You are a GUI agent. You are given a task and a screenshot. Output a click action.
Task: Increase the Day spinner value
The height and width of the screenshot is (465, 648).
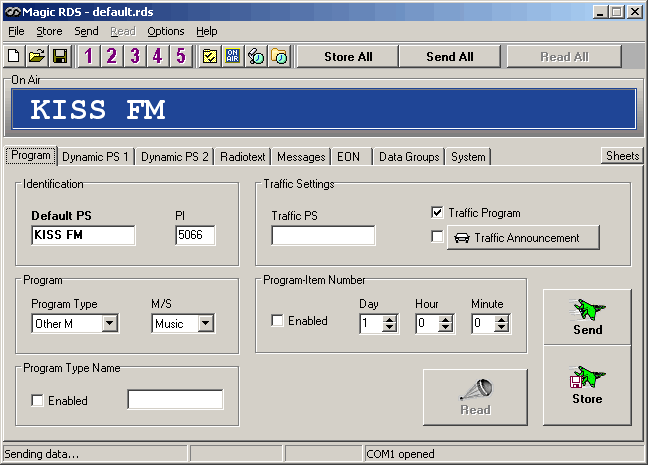coord(389,320)
